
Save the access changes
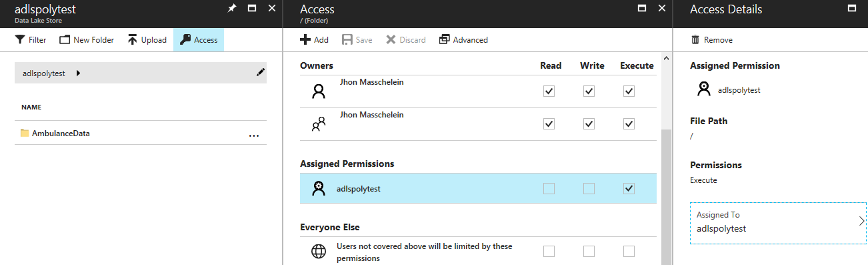click(x=357, y=40)
